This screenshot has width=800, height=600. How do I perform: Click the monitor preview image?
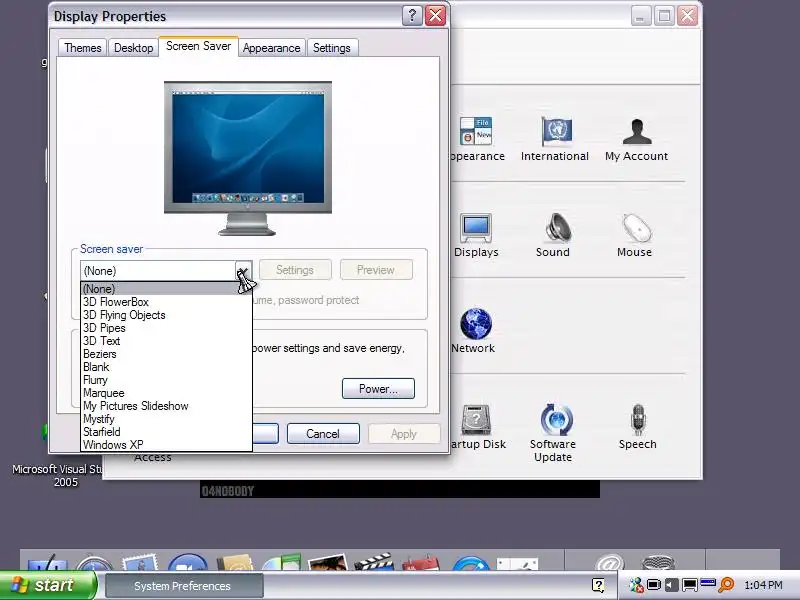click(248, 158)
